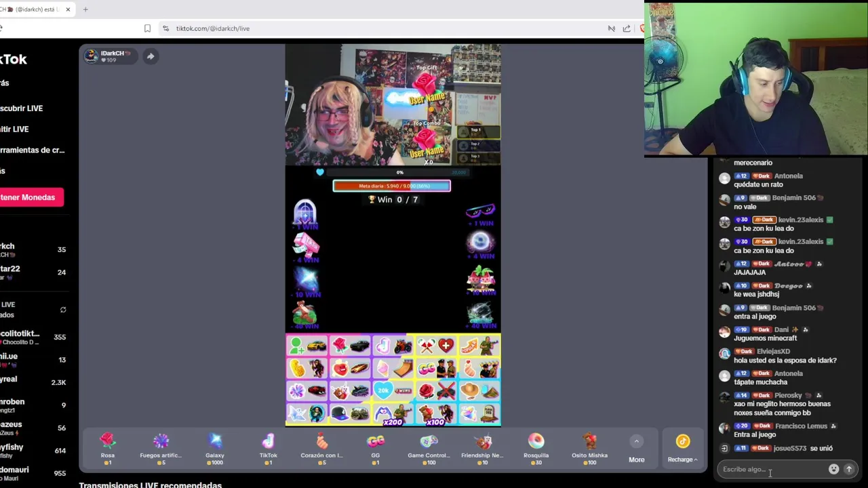868x488 pixels.
Task: Open a new browser tab
Action: click(85, 9)
